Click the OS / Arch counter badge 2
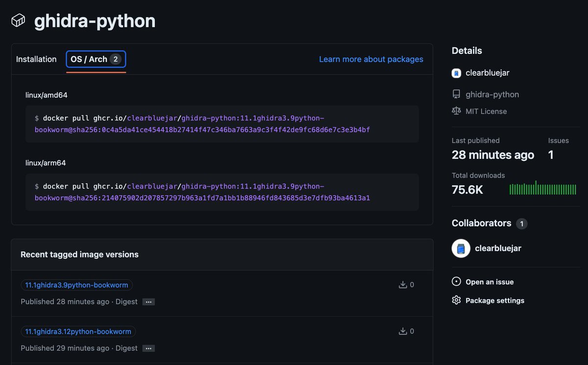The image size is (588, 365). (x=115, y=59)
